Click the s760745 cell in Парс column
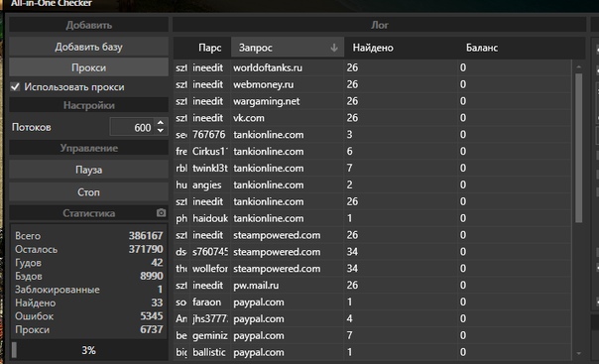 (209, 252)
